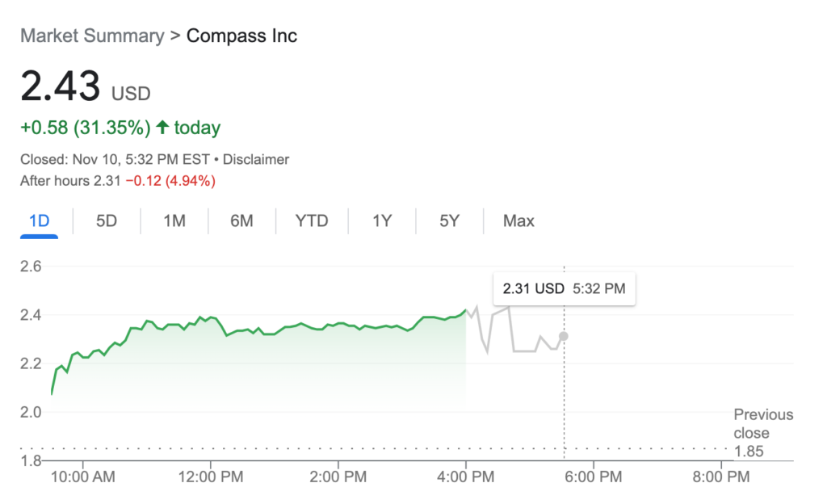Select the 5Y time range
The image size is (827, 504).
(x=449, y=220)
